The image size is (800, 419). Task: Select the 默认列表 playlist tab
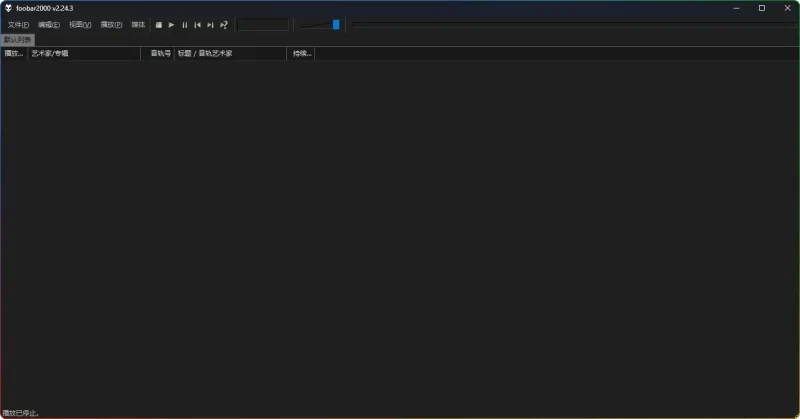coord(17,40)
